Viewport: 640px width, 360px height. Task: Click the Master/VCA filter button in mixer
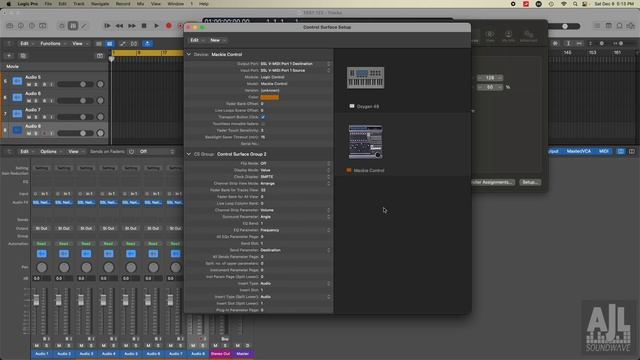578,151
